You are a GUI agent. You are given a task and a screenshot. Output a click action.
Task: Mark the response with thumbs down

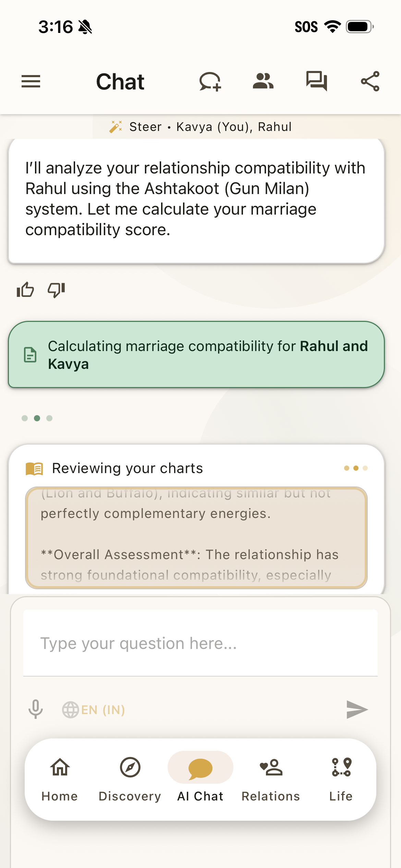[56, 290]
